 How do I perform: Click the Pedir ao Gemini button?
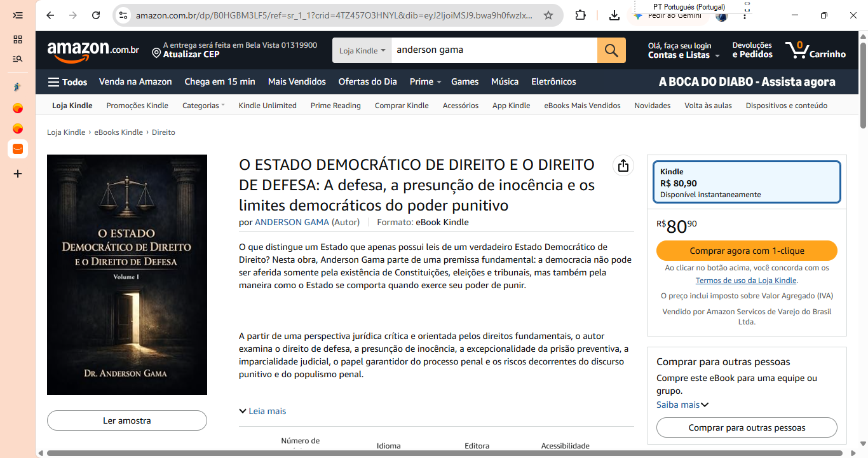pyautogui.click(x=667, y=15)
